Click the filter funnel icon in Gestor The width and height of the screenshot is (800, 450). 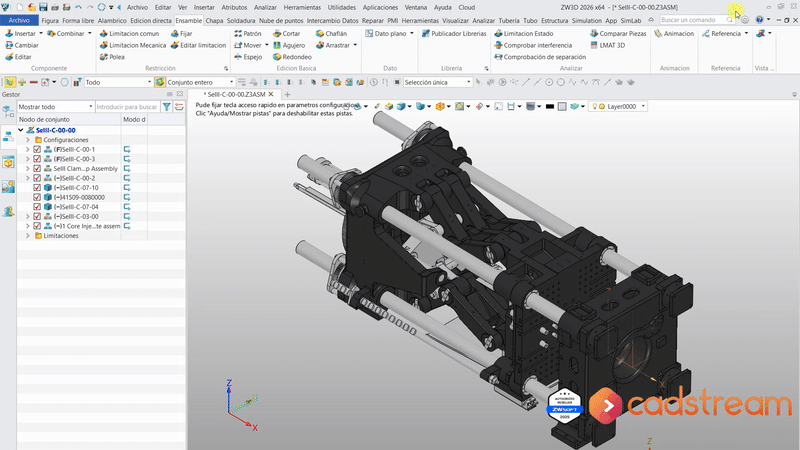click(x=166, y=107)
